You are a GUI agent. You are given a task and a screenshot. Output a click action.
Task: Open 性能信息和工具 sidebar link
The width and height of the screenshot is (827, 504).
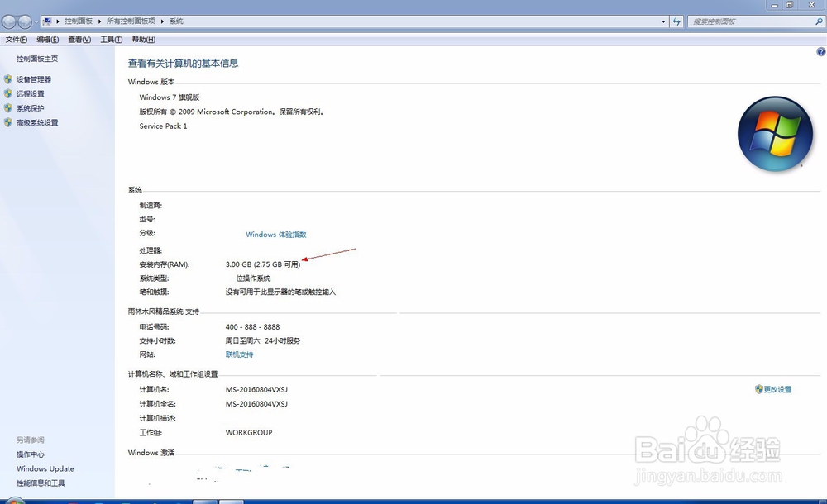pos(41,483)
